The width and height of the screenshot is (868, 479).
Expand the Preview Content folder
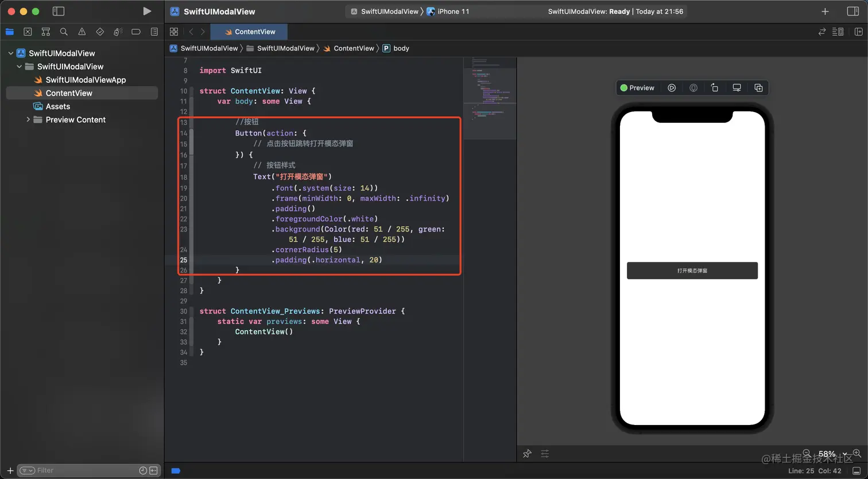[x=28, y=119]
